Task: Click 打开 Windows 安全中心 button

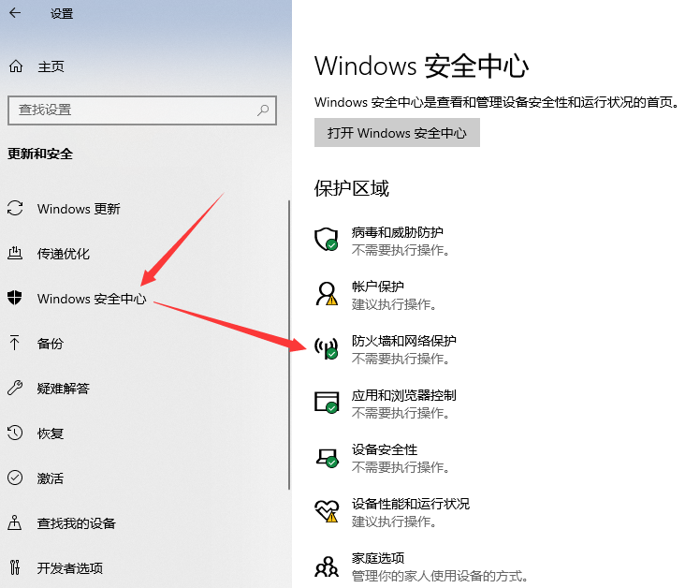Action: [397, 133]
